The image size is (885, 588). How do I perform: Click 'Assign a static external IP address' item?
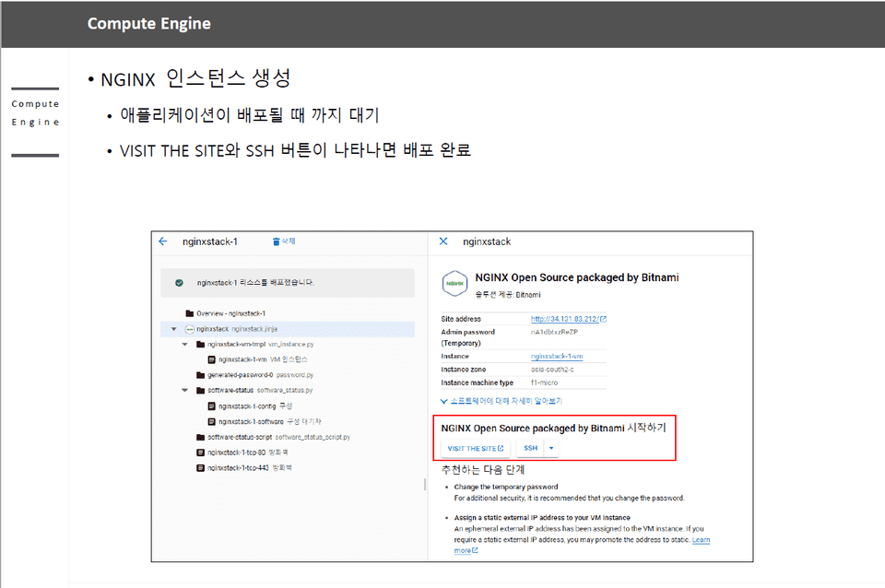[x=542, y=517]
